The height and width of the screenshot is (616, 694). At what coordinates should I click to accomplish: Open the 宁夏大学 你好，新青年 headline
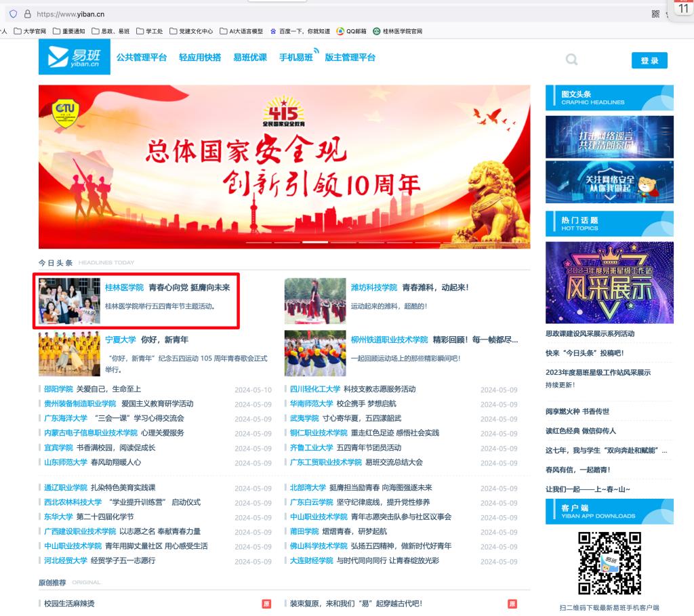[x=165, y=340]
